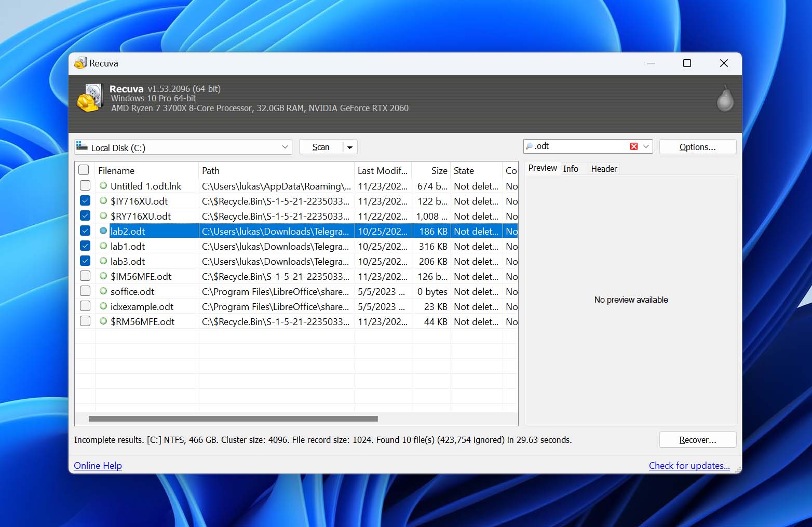
Task: Check the $RM56MFE.odt checkbox
Action: pyautogui.click(x=85, y=321)
